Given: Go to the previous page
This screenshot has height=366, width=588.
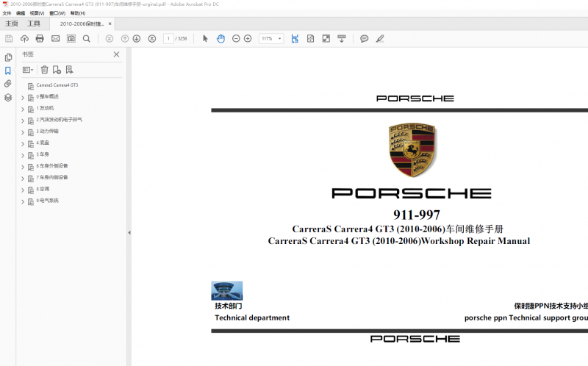Looking at the screenshot, I should click(125, 39).
